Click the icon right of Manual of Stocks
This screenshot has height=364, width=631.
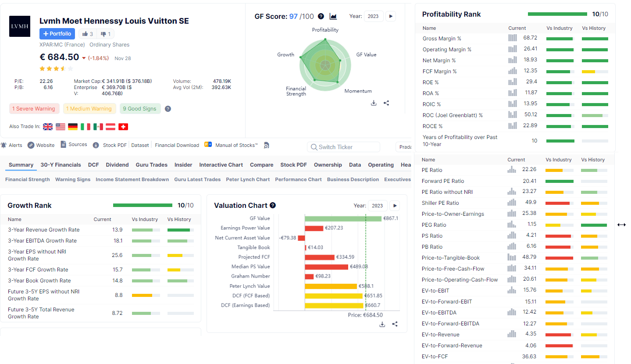tap(266, 145)
